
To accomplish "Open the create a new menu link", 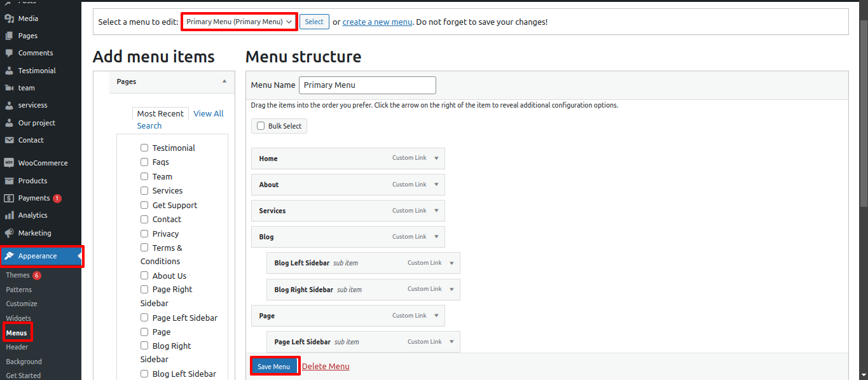I will (x=376, y=21).
